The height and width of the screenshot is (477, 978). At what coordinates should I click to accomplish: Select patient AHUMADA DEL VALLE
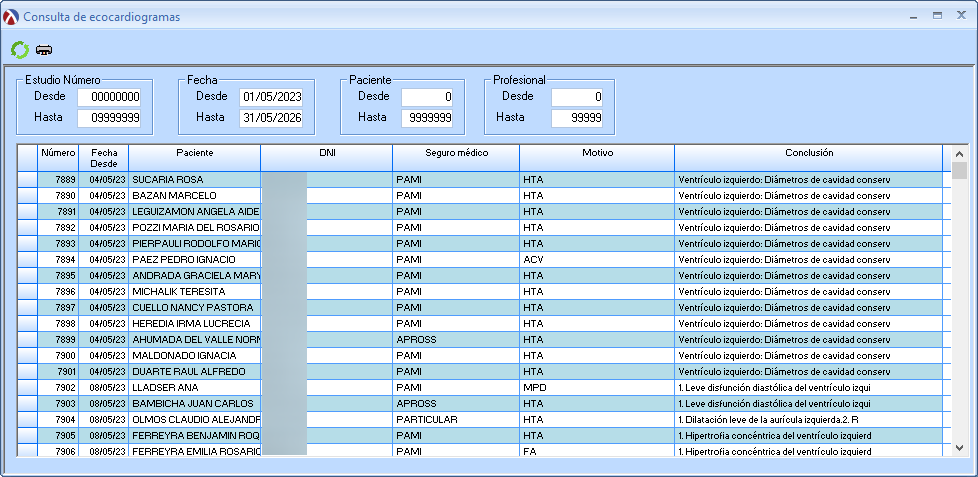coord(196,340)
